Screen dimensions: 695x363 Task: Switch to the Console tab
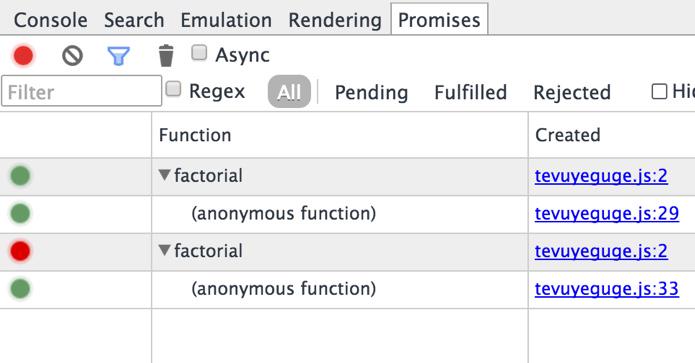point(51,20)
